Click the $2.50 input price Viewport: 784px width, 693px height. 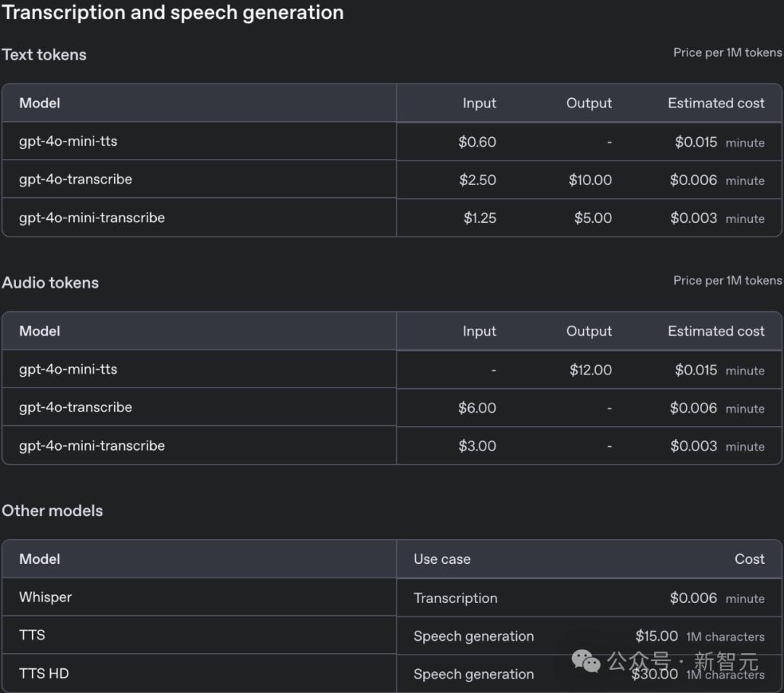click(x=478, y=180)
